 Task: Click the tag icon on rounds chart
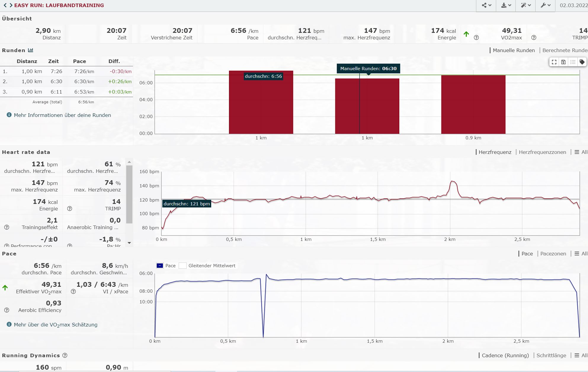[x=582, y=62]
